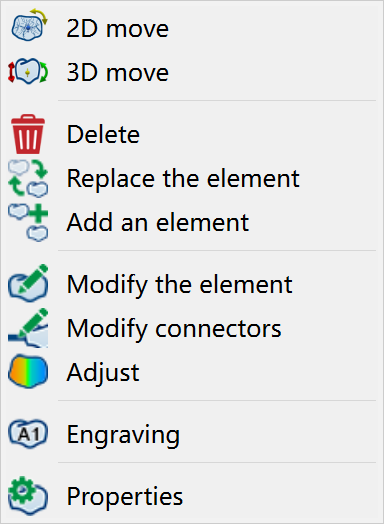The height and width of the screenshot is (524, 384).
Task: Click the Replace the element swap icon
Action: 28,178
